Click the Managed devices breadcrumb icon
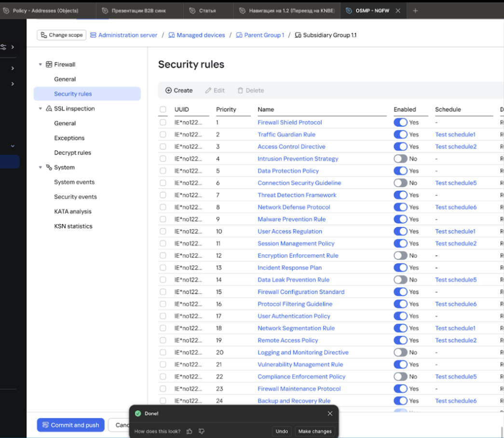 pos(171,35)
